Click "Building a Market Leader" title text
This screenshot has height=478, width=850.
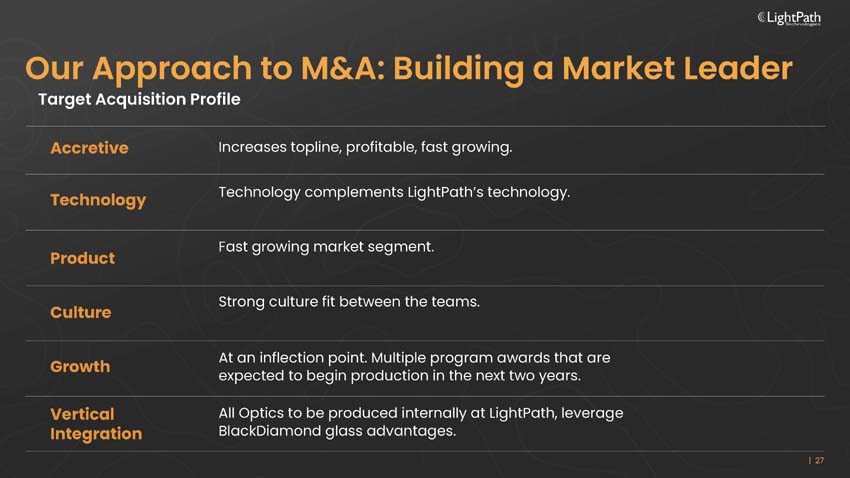(x=593, y=68)
